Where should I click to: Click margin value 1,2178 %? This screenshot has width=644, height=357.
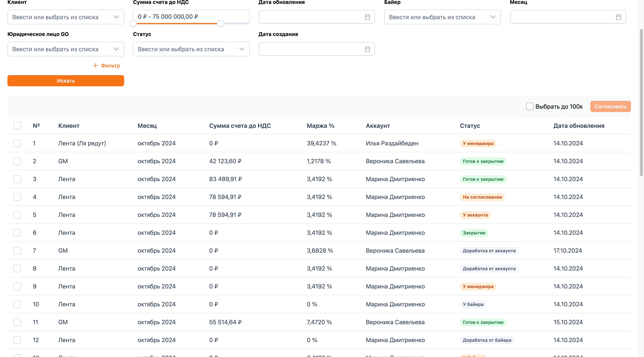319,161
